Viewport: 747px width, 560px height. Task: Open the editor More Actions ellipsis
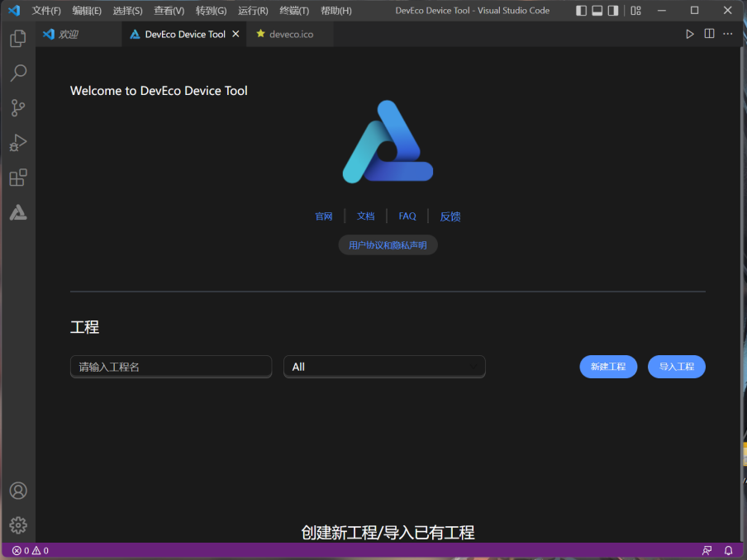click(x=728, y=34)
